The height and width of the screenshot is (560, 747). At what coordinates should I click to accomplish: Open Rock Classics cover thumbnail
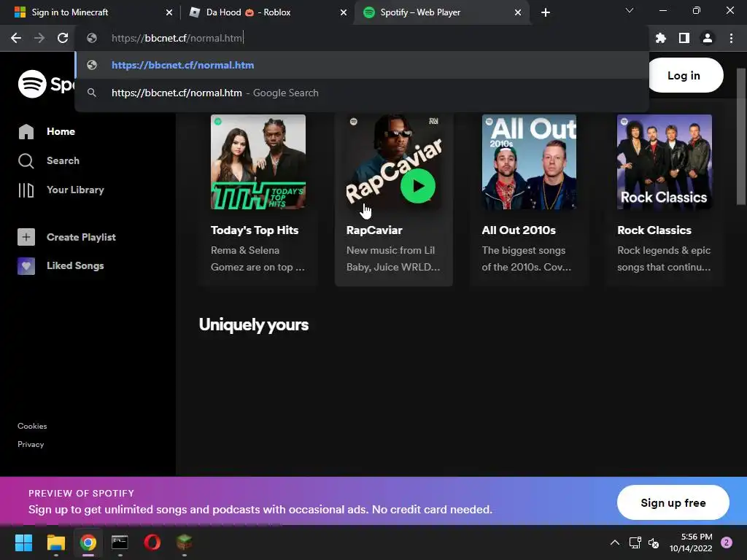click(x=664, y=161)
